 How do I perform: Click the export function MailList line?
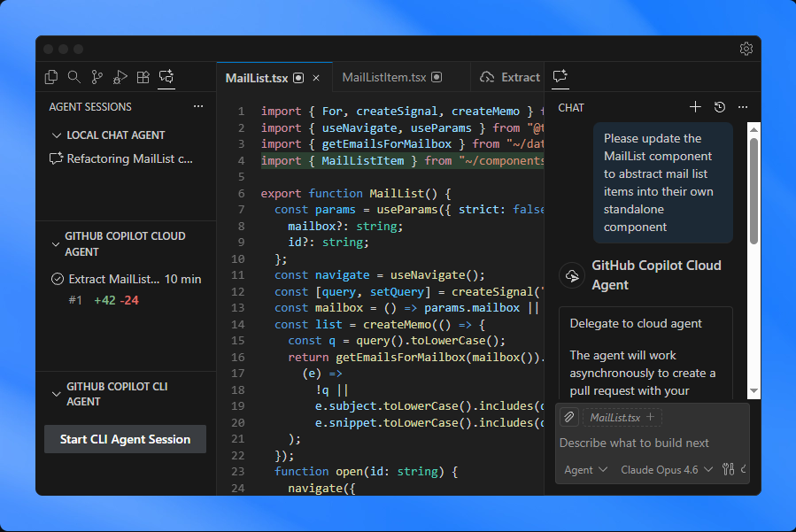pyautogui.click(x=356, y=193)
